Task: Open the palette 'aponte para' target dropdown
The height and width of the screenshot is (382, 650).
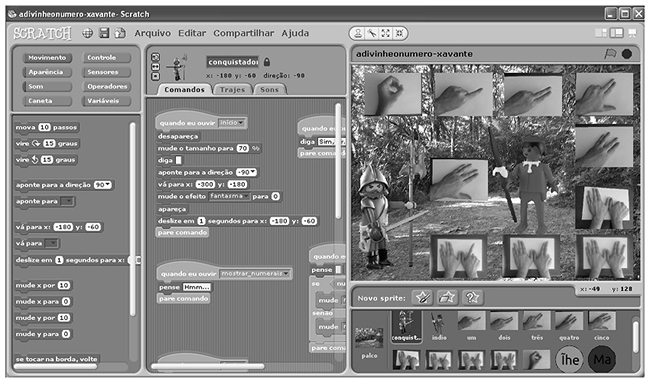Action: coord(68,201)
